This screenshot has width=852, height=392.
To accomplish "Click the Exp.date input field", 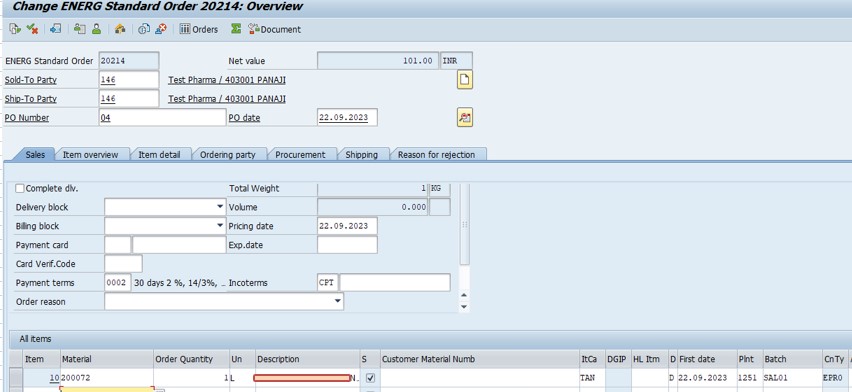I will coord(347,245).
